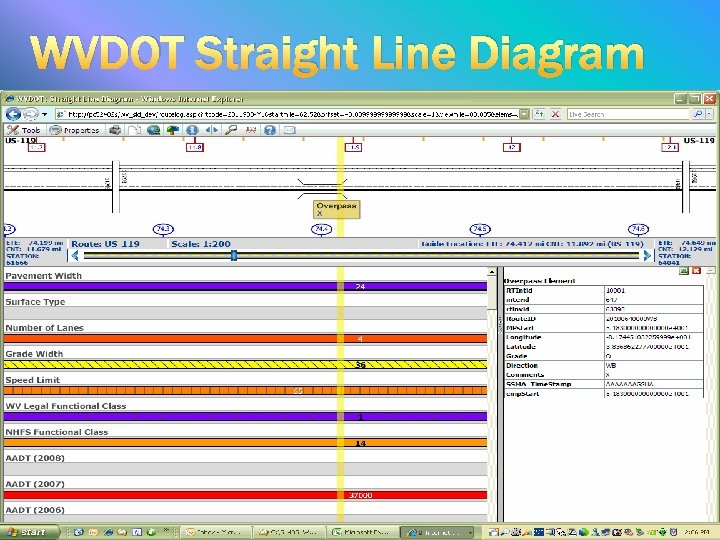Click the left-right arrows icon in the toolbar

tap(212, 130)
